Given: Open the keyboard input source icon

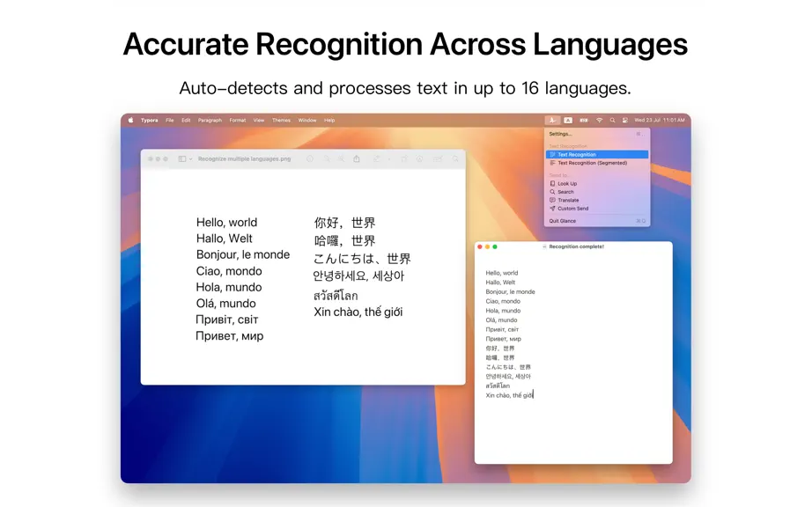Looking at the screenshot, I should 568,120.
